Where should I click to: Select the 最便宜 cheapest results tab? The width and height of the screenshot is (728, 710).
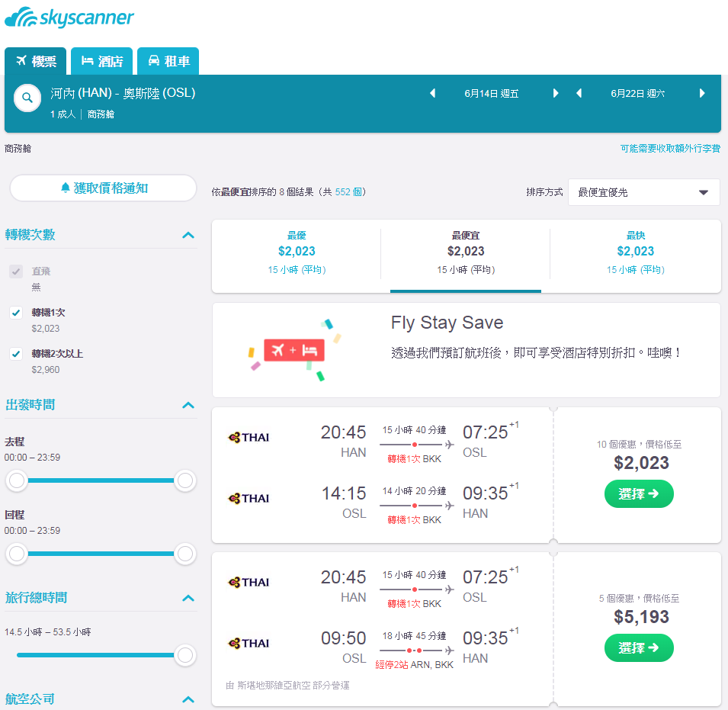click(x=466, y=256)
